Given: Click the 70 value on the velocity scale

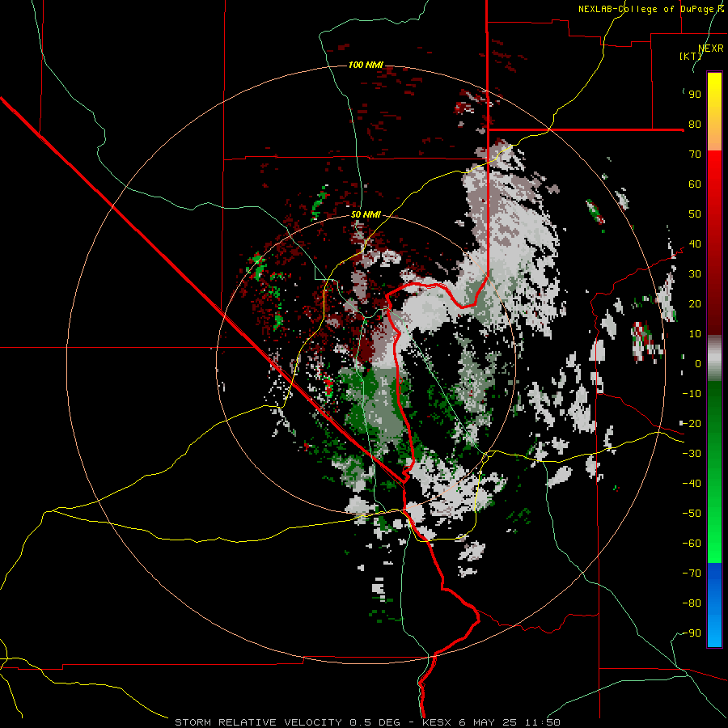Looking at the screenshot, I should (x=695, y=154).
